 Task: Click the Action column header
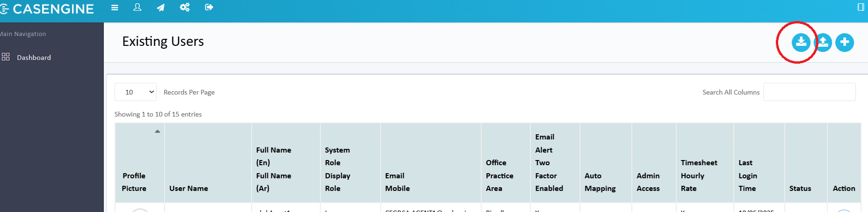click(844, 163)
